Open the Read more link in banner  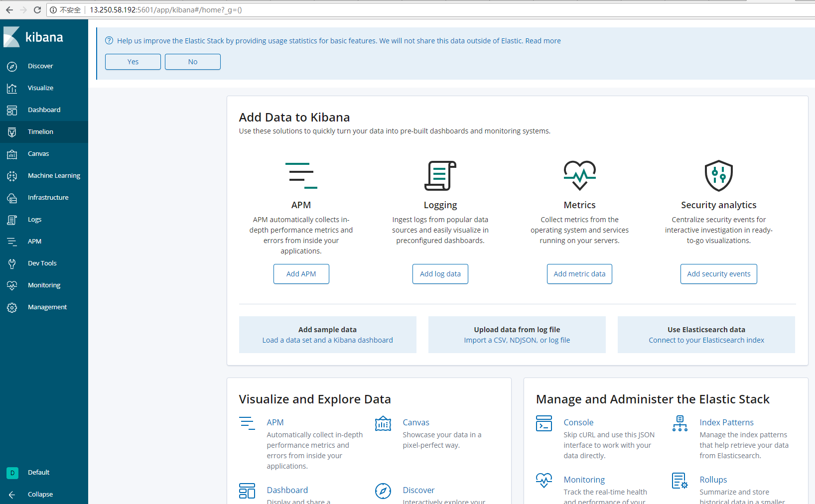(543, 41)
